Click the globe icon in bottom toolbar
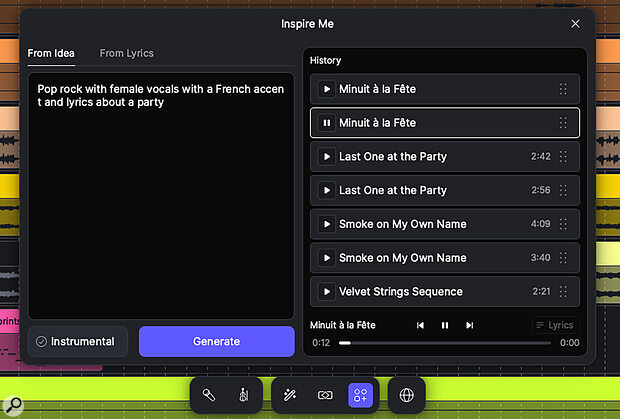Image resolution: width=620 pixels, height=419 pixels. tap(406, 395)
